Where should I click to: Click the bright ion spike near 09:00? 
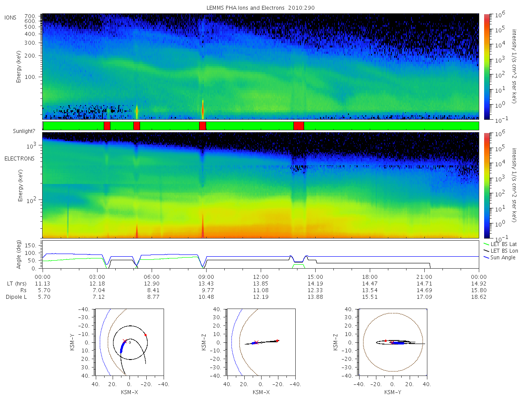203,108
